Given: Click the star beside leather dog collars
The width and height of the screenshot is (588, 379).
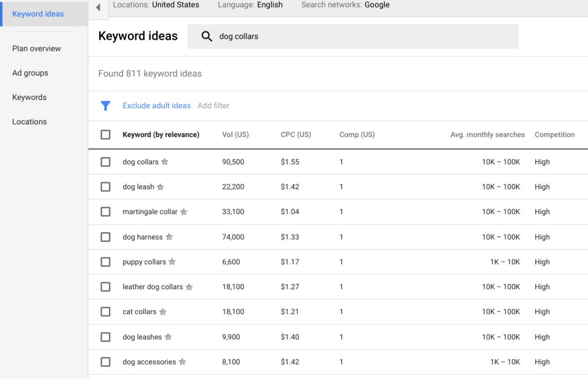Looking at the screenshot, I should click(x=189, y=287).
